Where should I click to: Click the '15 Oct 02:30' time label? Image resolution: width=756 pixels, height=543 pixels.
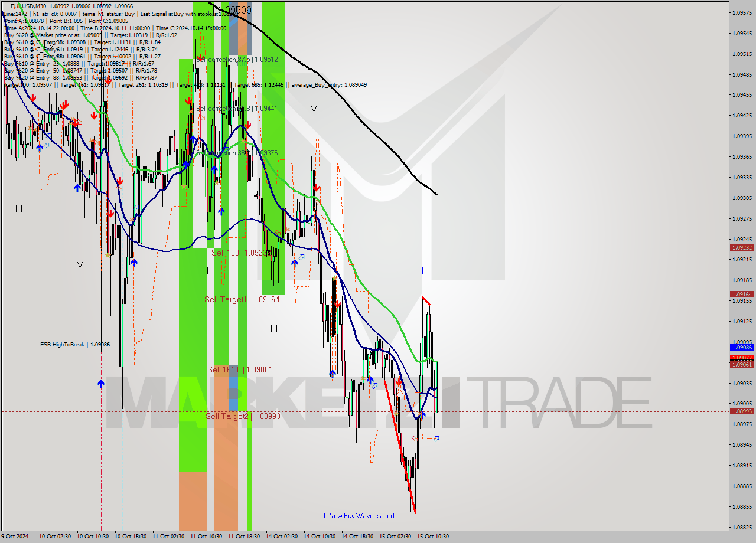396,537
